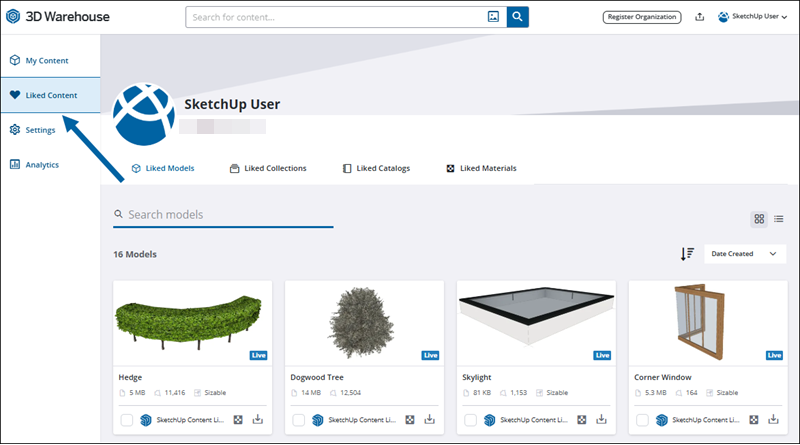The image size is (800, 445).
Task: Click the Skylight model title
Action: click(x=477, y=377)
